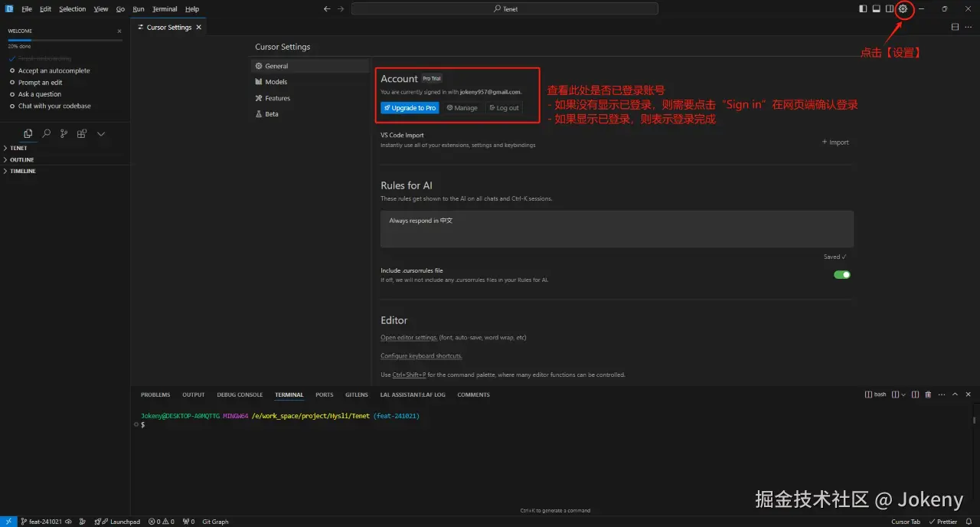Open the Selection menu

coord(73,9)
